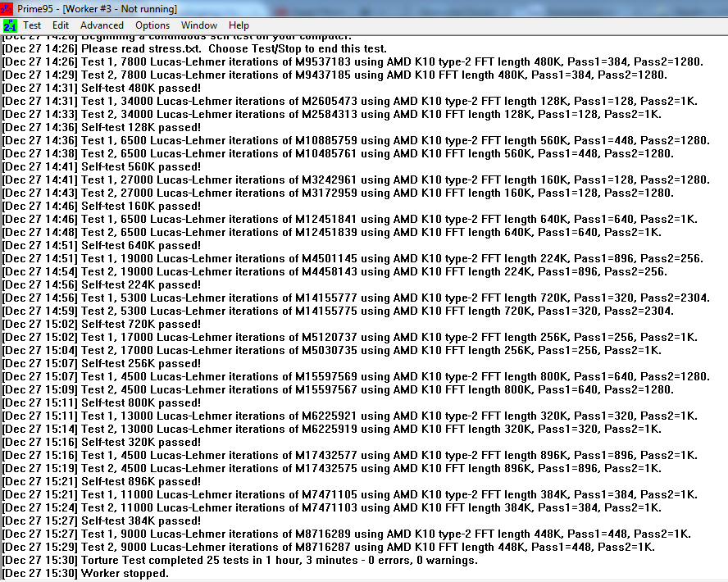Viewport: 728px width, 582px height.
Task: Click 'Self-test 480K passed!' line
Action: pyautogui.click(x=102, y=89)
